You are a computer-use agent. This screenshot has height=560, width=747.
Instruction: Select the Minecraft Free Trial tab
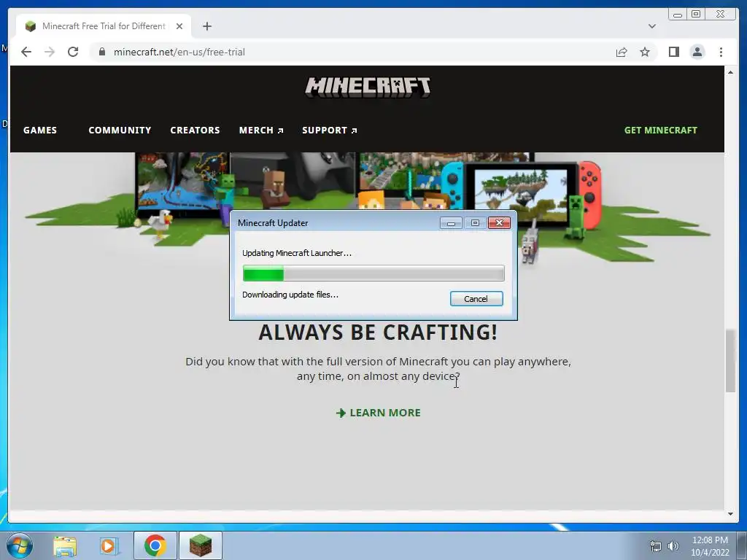coord(104,26)
